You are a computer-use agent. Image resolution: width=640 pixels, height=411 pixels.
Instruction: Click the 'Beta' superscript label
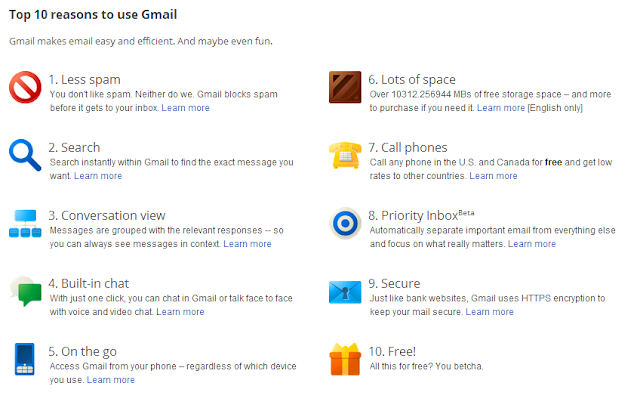pyautogui.click(x=467, y=213)
